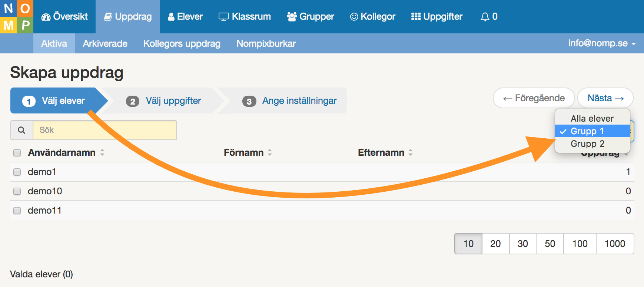The image size is (644, 287).
Task: Click the Elever person icon
Action: click(x=171, y=17)
